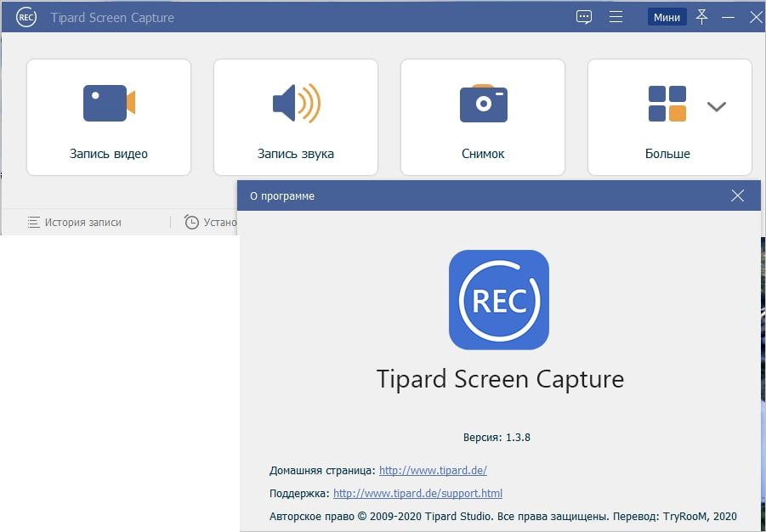Close the Tipard Screen Capture main window

click(x=755, y=18)
